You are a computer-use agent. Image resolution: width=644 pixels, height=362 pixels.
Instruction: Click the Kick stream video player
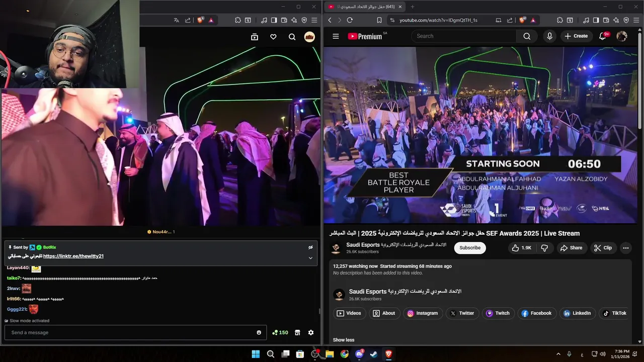[x=161, y=136]
